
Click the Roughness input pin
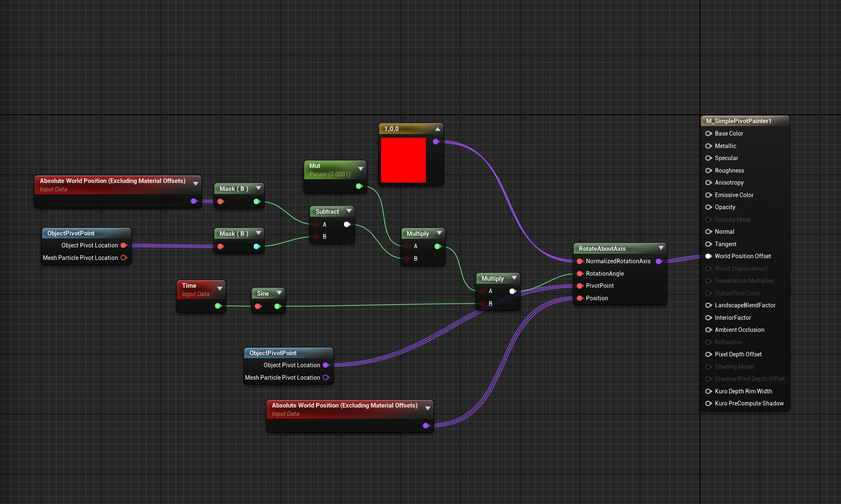708,170
